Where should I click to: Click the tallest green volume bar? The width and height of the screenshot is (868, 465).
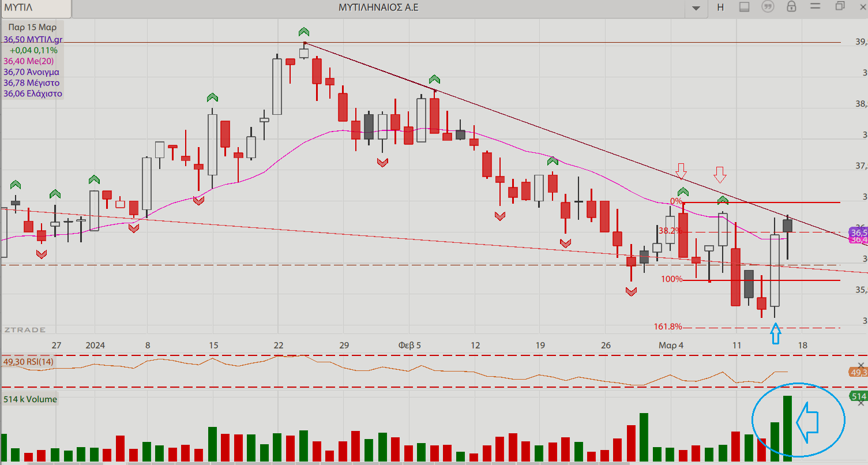tap(788, 429)
